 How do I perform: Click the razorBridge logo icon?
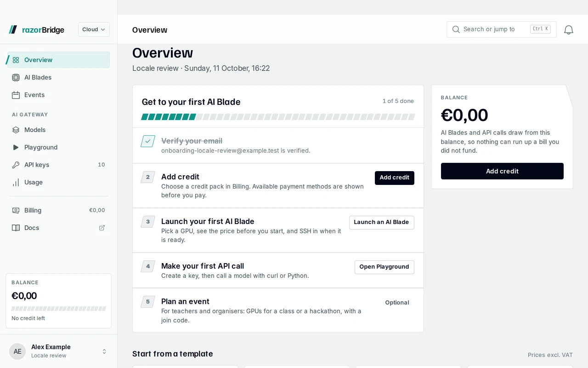pos(13,29)
